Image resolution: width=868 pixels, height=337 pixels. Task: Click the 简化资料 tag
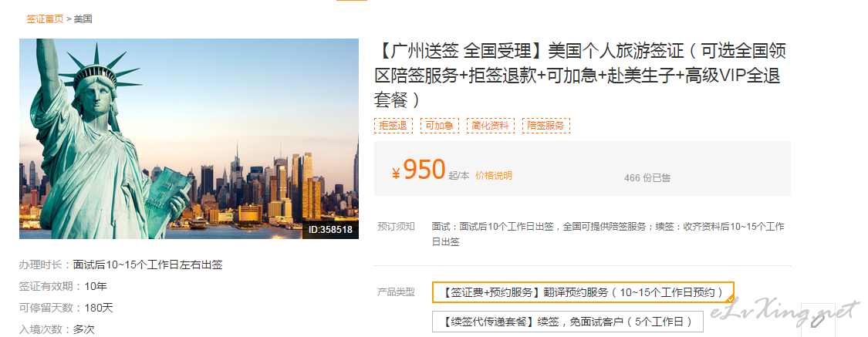click(491, 126)
